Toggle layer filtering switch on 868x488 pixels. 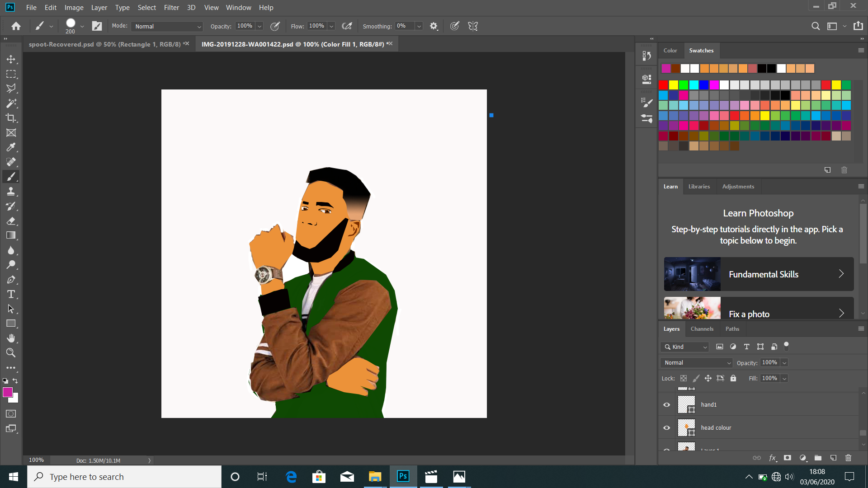tap(786, 347)
